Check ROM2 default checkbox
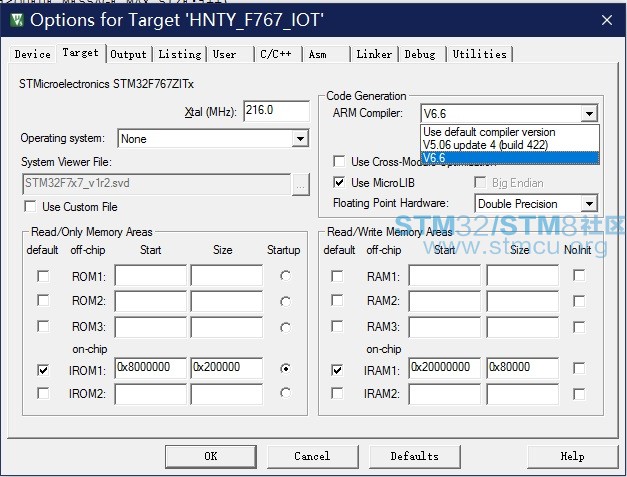Image resolution: width=627 pixels, height=477 pixels. pos(43,300)
